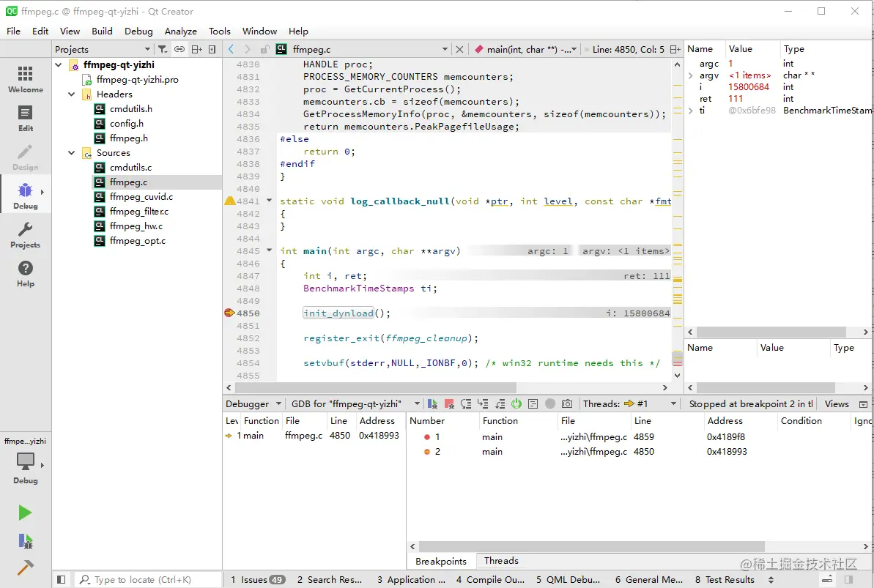Click the Views button in debugger toolbar

click(x=837, y=403)
